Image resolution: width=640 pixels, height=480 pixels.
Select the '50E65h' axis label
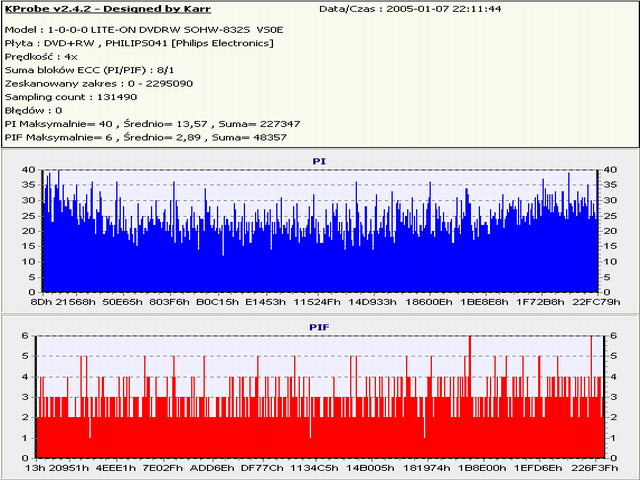[122, 302]
